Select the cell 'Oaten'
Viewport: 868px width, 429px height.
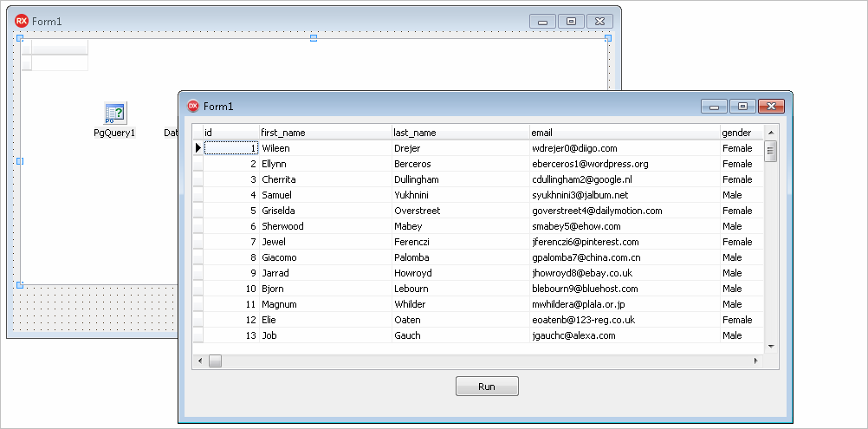[461, 320]
